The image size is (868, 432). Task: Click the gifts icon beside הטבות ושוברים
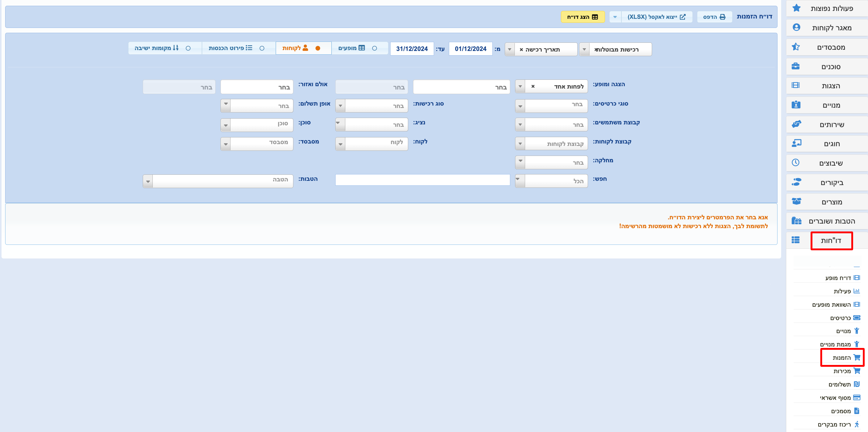[796, 221]
